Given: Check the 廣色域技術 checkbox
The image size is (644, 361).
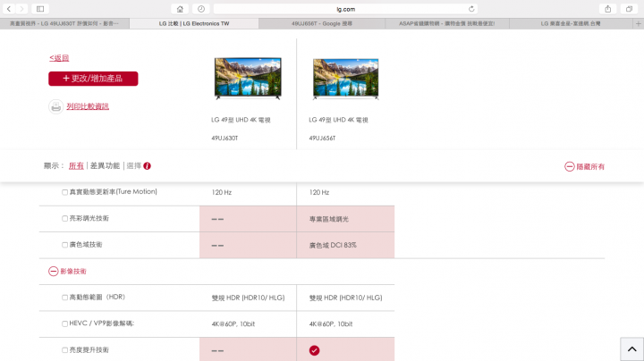Looking at the screenshot, I should [x=65, y=245].
